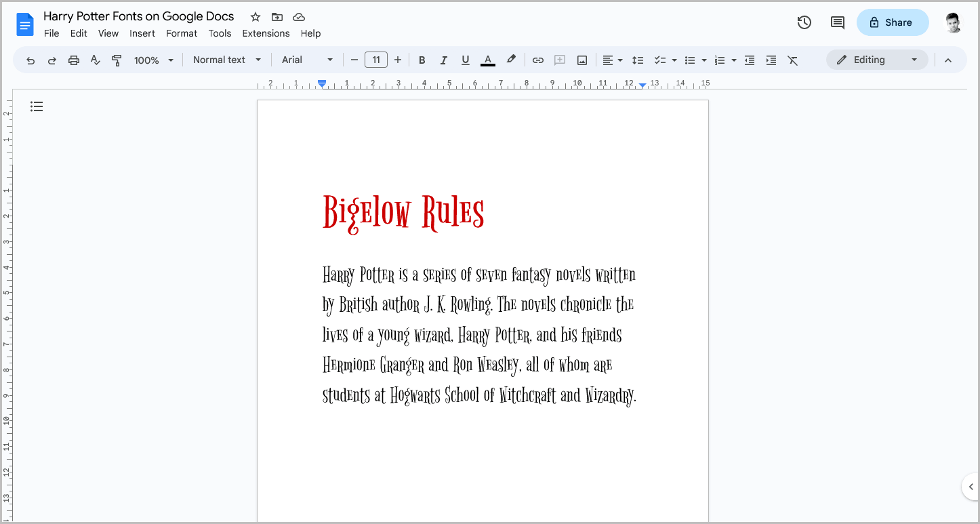Open the Extensions menu

point(266,33)
